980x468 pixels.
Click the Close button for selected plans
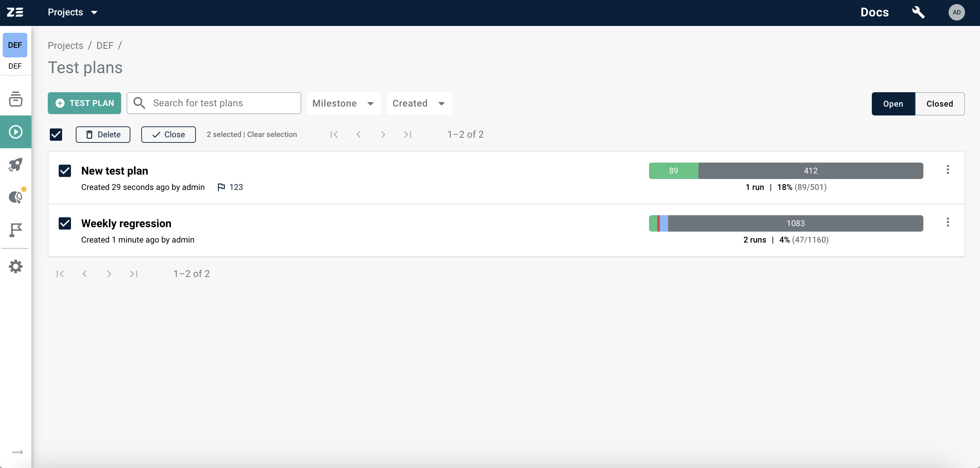(168, 134)
